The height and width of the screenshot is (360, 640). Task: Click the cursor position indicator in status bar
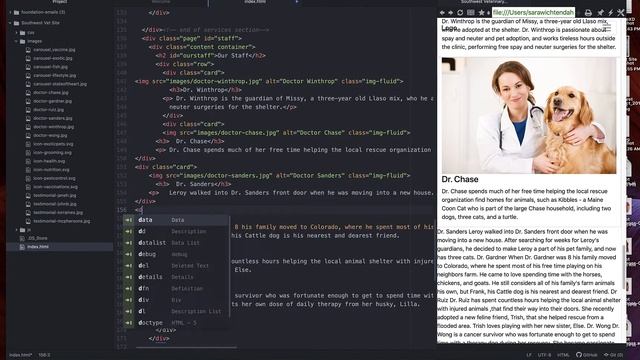pyautogui.click(x=44, y=355)
